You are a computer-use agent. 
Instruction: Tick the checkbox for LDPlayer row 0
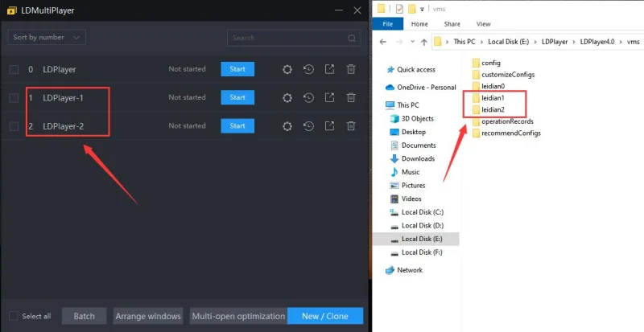14,69
